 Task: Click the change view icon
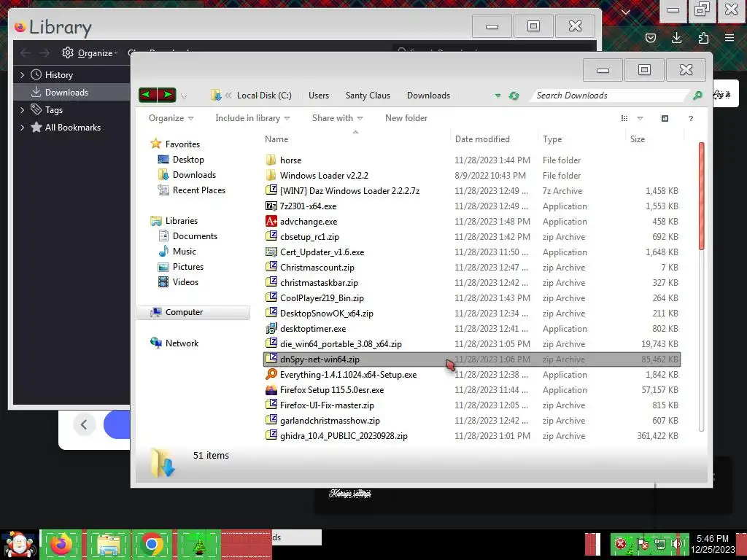pos(624,119)
